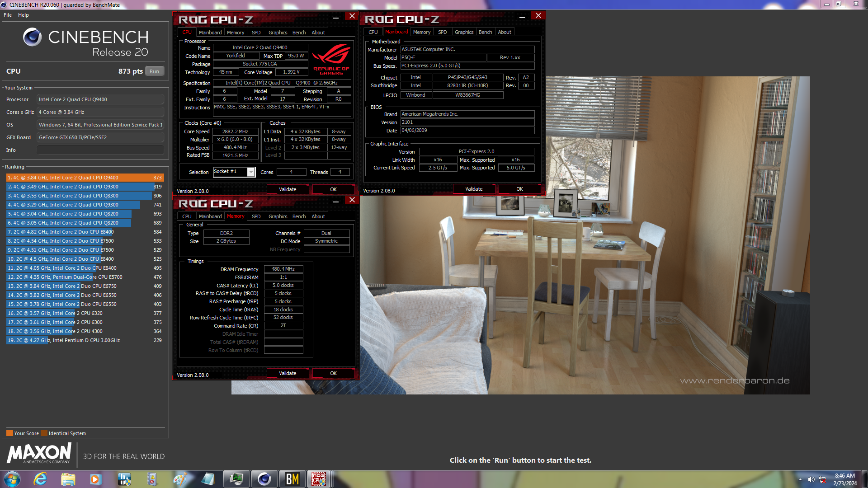Open About tab in top-left CPU-Z window
Screen dimensions: 868x488
pos(318,33)
